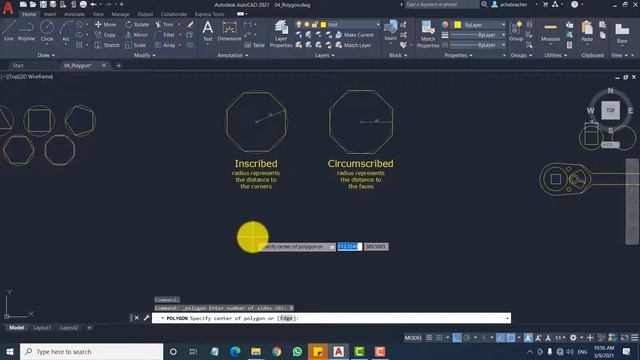
Task: Toggle the MODEL space button
Action: 413,338
